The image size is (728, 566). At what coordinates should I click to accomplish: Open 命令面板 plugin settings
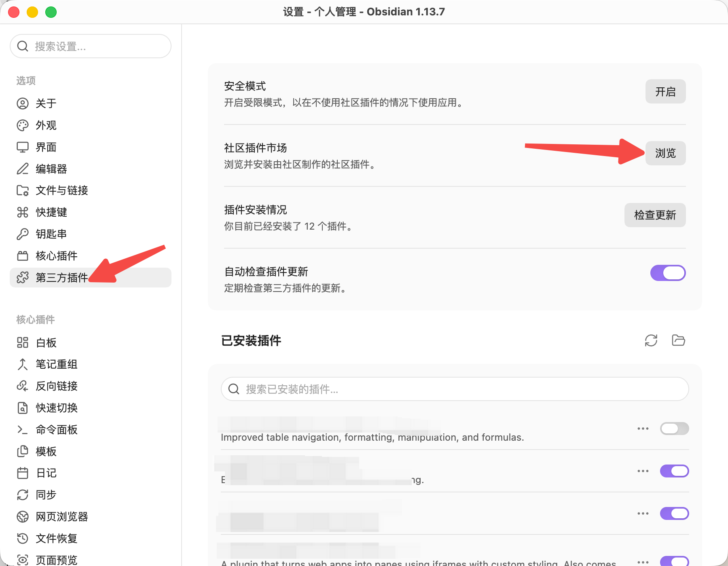(91, 430)
